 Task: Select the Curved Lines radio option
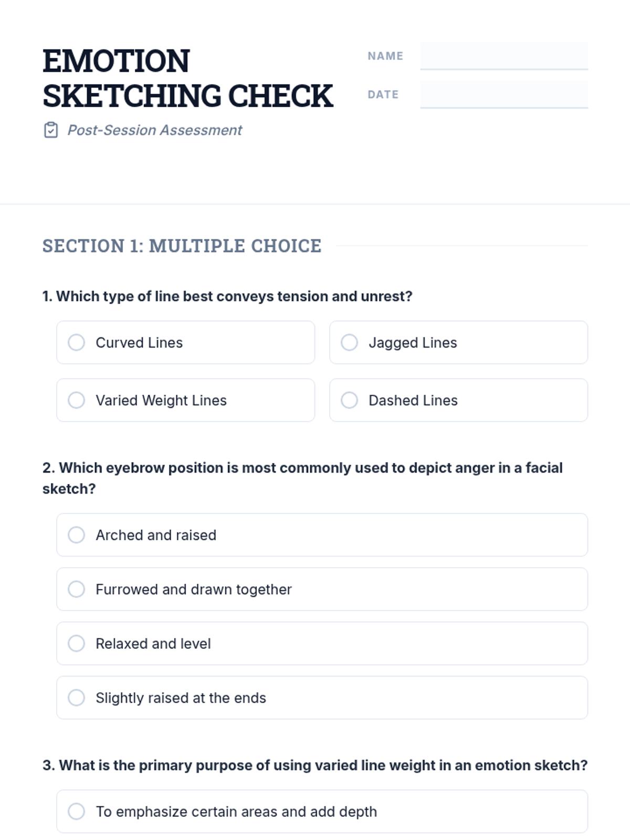77,342
